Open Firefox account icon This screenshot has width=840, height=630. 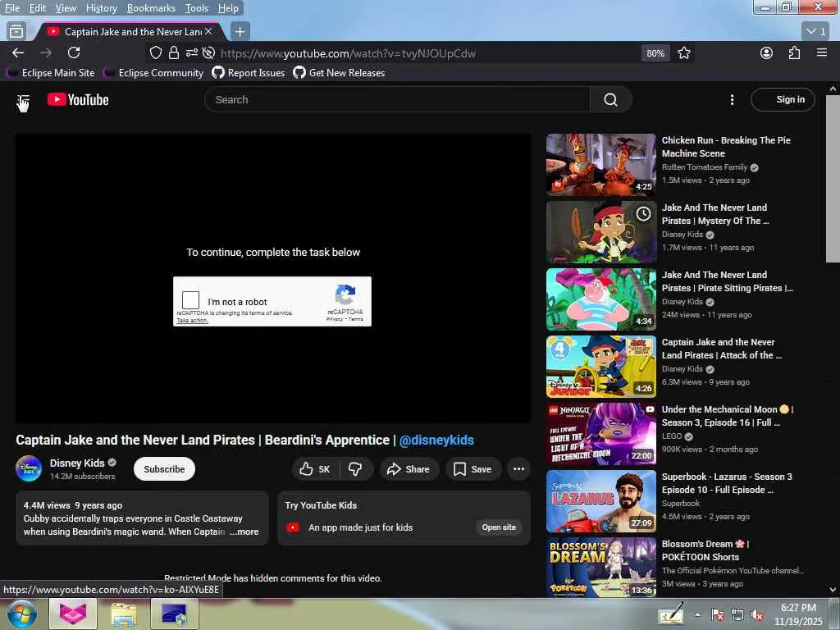pos(767,53)
